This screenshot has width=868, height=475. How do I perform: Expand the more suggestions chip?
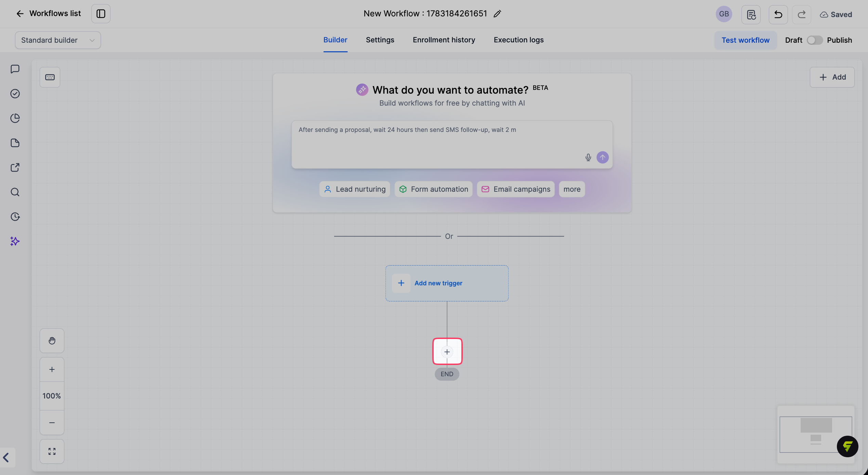pos(572,189)
